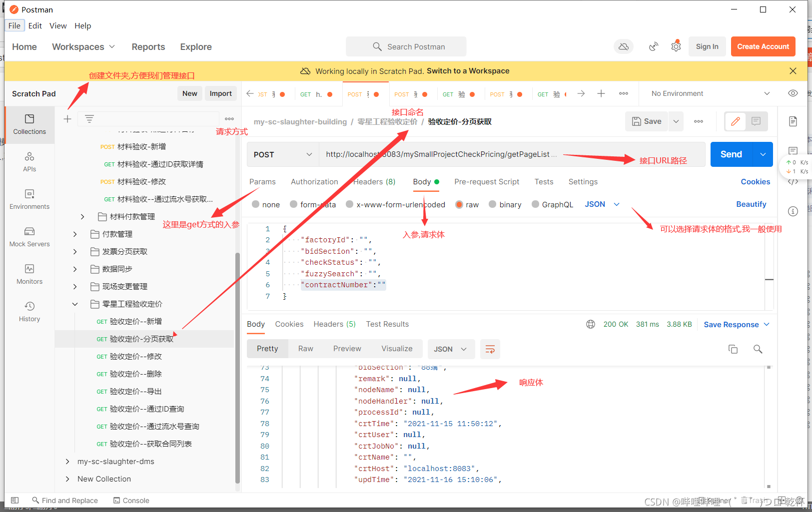Open the request documentation icon
Viewport: 812px width, 512px height.
[x=793, y=121]
